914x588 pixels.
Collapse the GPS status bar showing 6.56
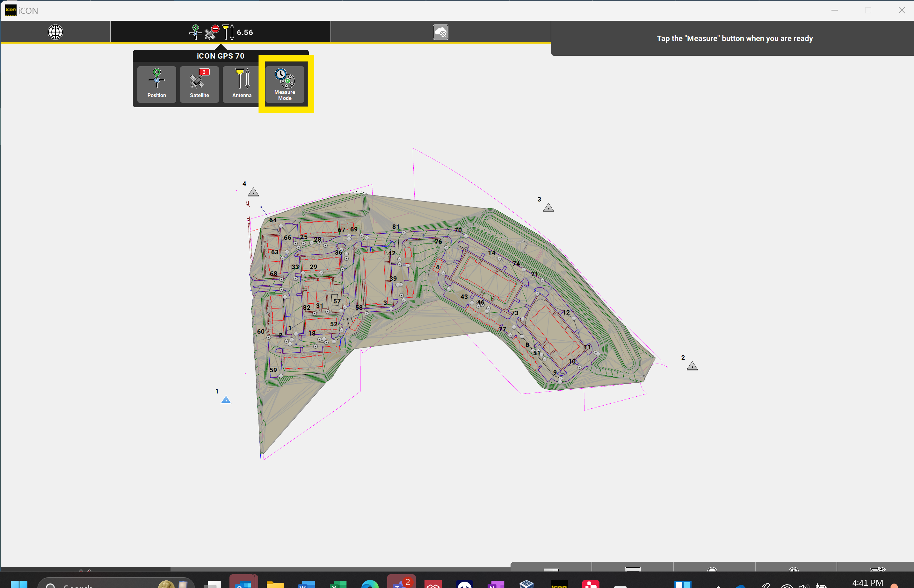click(x=221, y=32)
